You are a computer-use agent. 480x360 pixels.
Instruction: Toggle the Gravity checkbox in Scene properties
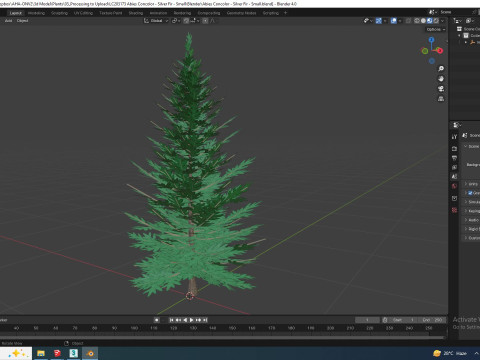(x=470, y=193)
